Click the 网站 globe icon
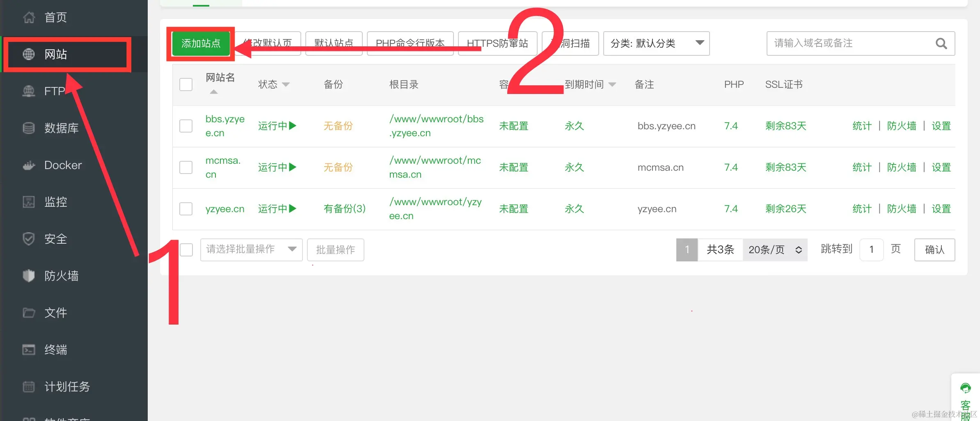The image size is (980, 421). point(29,54)
